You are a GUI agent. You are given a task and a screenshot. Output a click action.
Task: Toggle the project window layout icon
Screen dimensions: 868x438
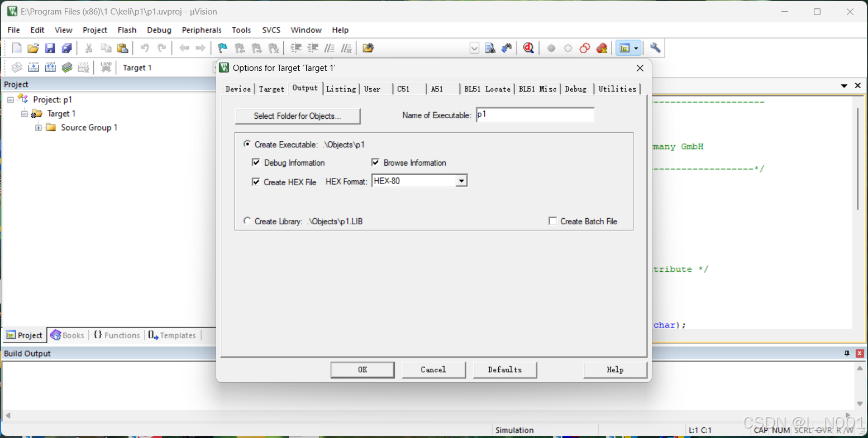click(x=624, y=48)
